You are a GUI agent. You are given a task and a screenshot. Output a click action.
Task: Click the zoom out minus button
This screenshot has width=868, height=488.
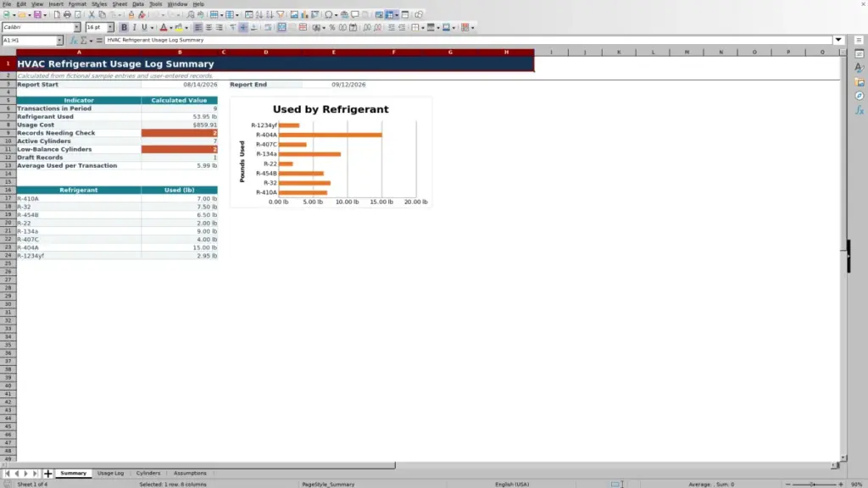pos(788,484)
